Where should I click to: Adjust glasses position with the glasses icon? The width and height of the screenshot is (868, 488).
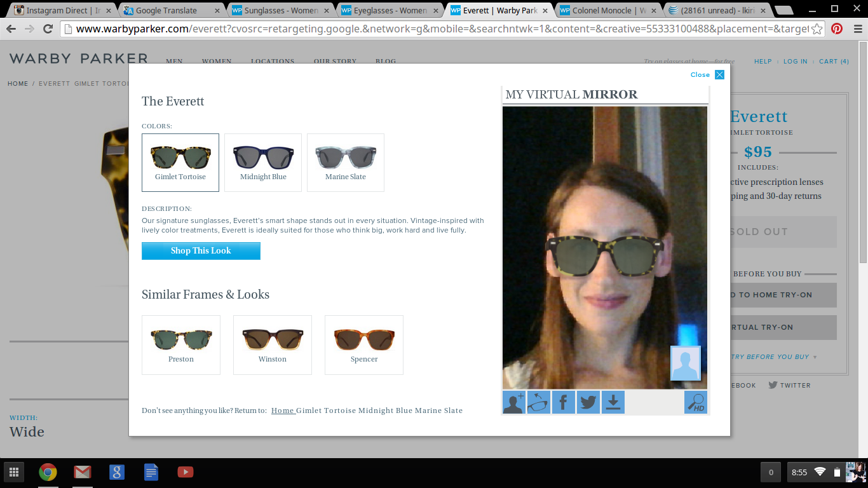click(539, 403)
